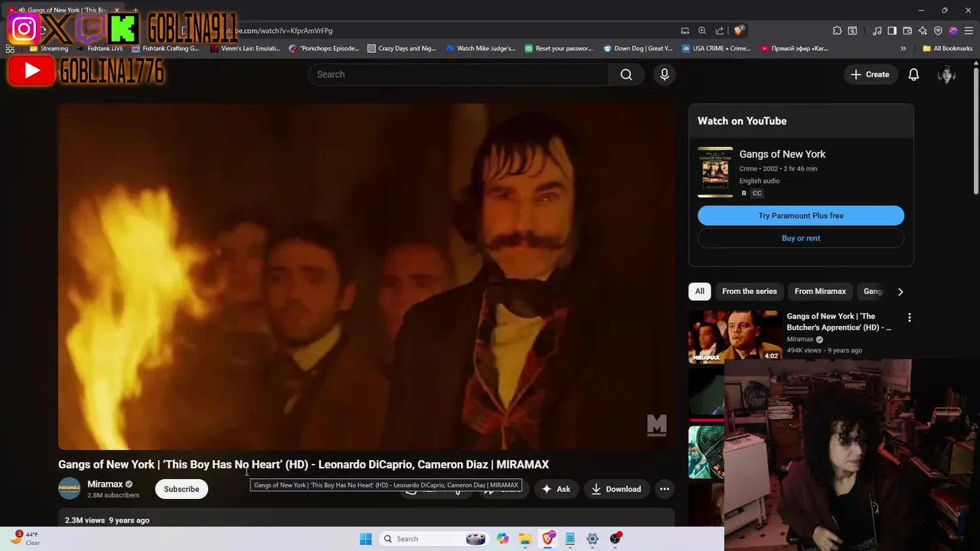
Task: Click the share page icon in address bar
Action: pos(720,31)
